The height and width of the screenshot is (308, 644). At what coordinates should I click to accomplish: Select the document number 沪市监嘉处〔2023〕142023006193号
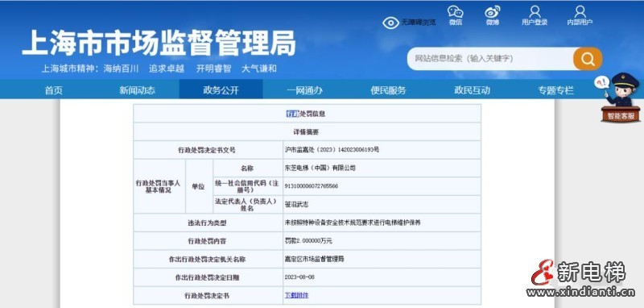click(332, 150)
